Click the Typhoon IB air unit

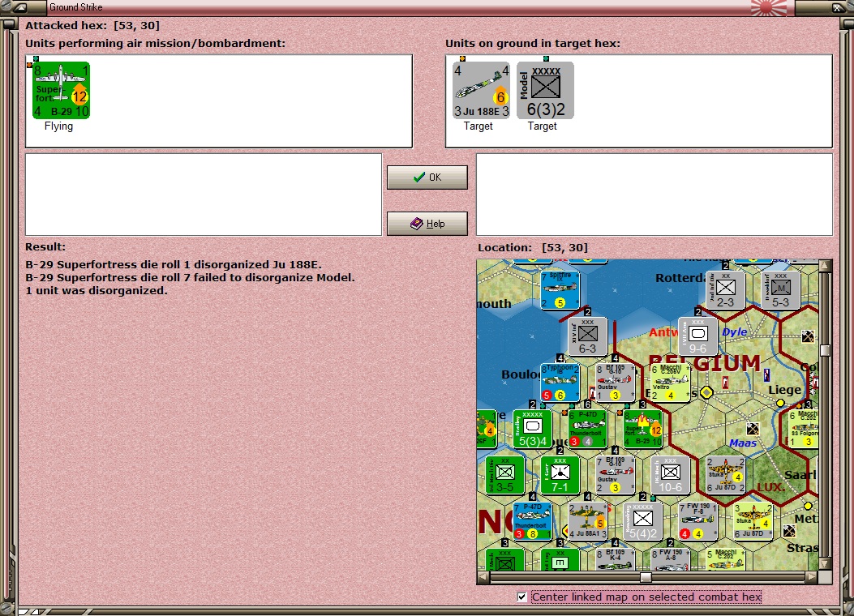[x=560, y=383]
